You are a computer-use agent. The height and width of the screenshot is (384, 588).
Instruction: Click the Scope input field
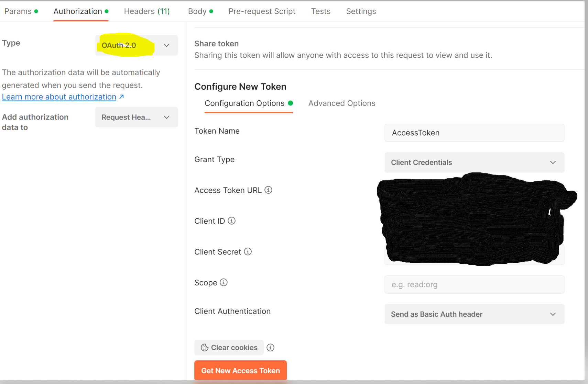[474, 284]
